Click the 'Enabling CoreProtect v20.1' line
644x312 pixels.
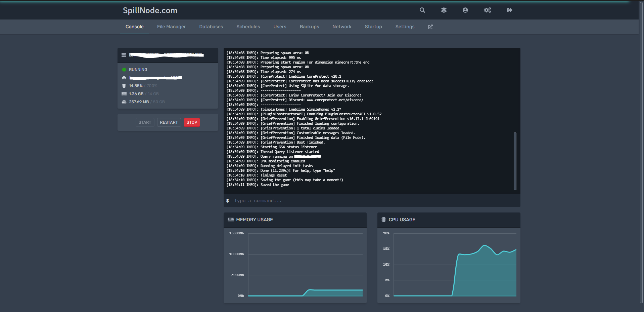(284, 76)
